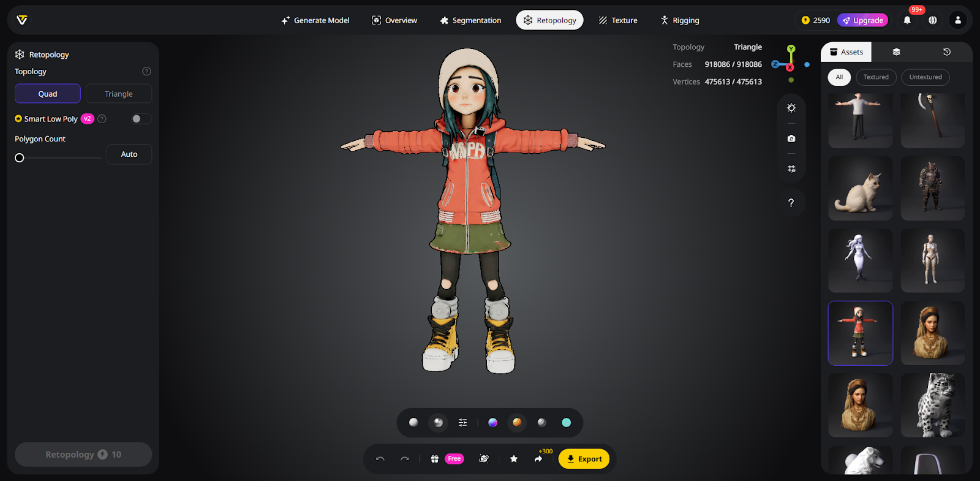Switch to the Texture tab
Viewport: 980px width, 481px height.
(x=618, y=20)
